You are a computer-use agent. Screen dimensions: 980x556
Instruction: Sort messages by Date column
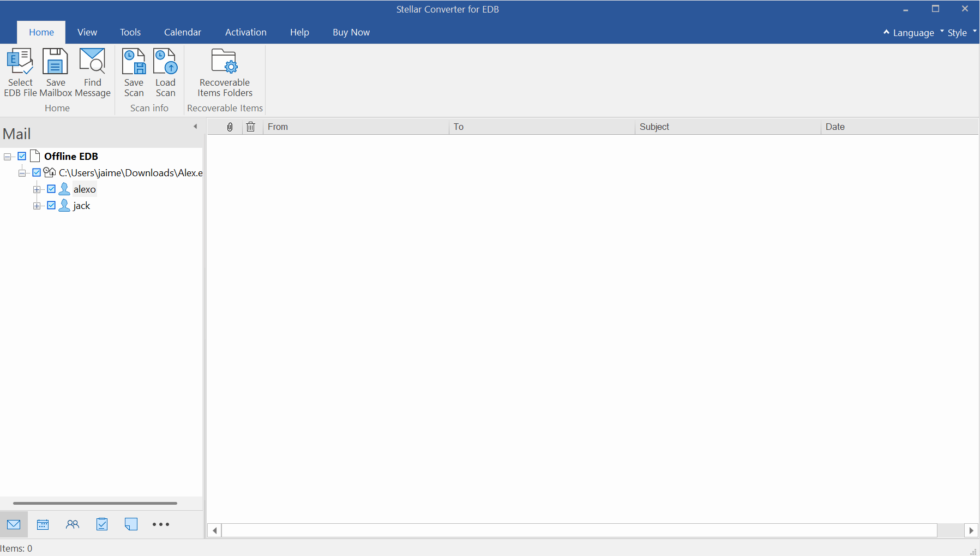tap(899, 127)
